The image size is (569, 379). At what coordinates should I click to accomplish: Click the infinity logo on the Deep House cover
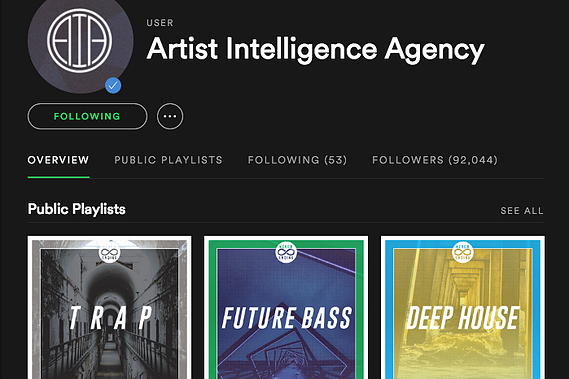pos(463,252)
